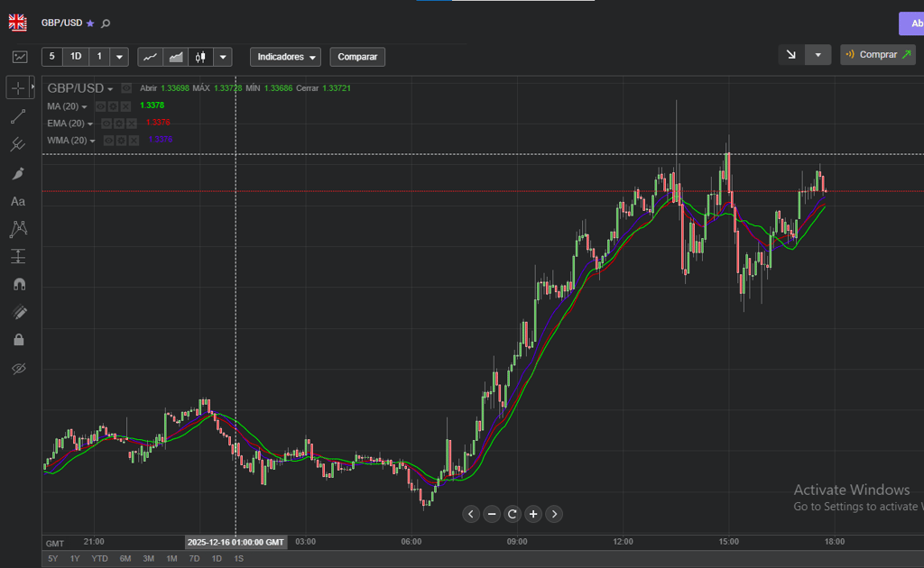Select the 6M time range
The width and height of the screenshot is (924, 568).
point(125,559)
